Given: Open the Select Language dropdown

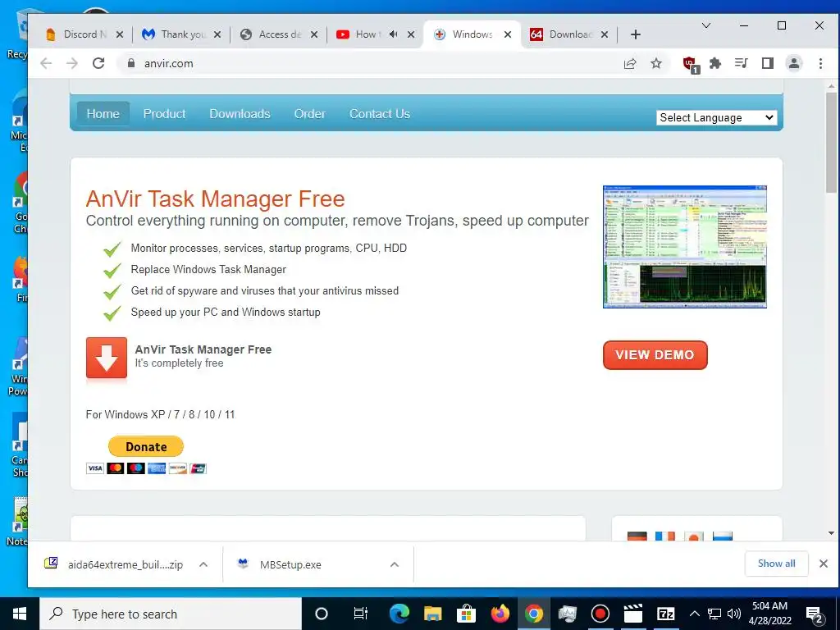Looking at the screenshot, I should [716, 117].
